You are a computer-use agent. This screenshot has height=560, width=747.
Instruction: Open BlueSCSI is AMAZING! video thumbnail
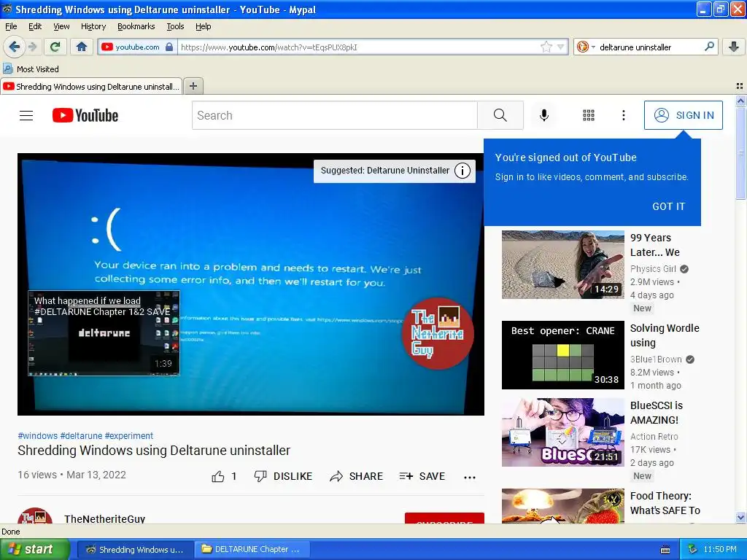click(562, 432)
